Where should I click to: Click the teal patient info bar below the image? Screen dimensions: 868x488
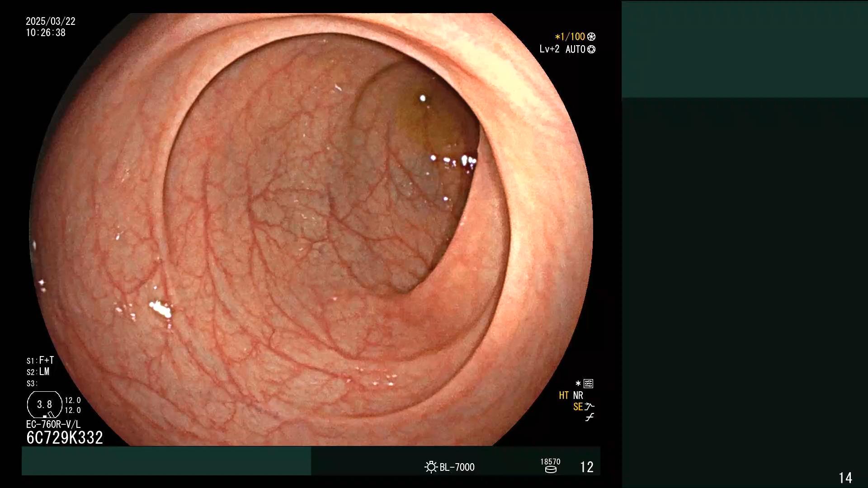point(166,460)
